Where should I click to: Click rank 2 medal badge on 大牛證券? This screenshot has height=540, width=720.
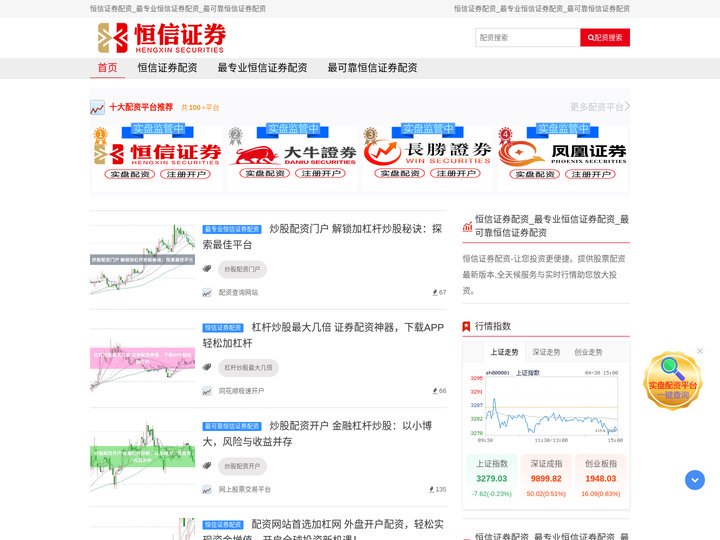click(x=235, y=136)
